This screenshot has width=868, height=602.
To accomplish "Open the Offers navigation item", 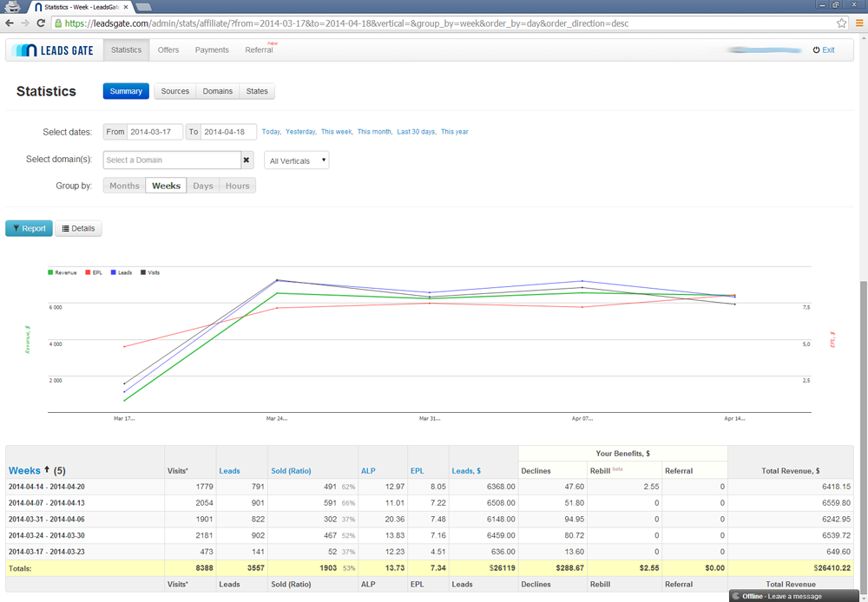I will click(168, 49).
